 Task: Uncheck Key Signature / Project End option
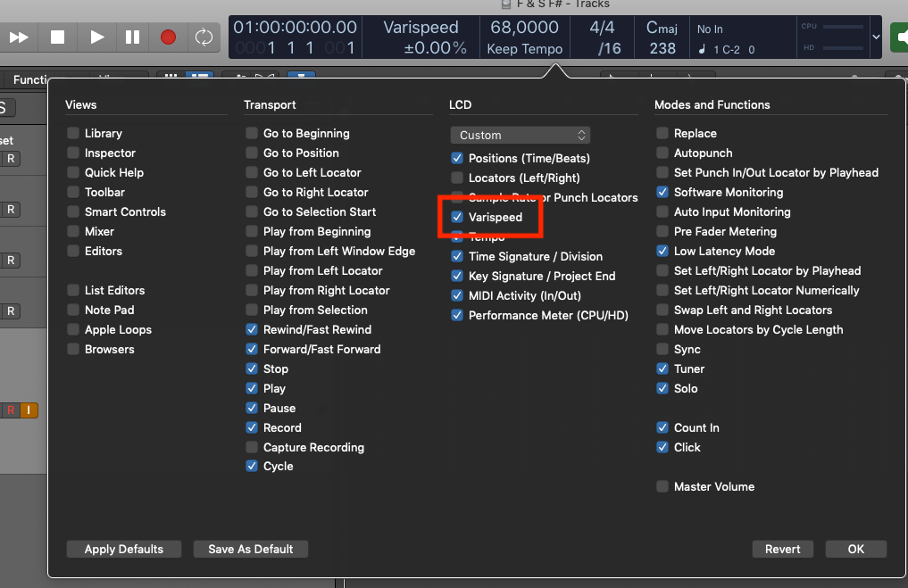(457, 276)
